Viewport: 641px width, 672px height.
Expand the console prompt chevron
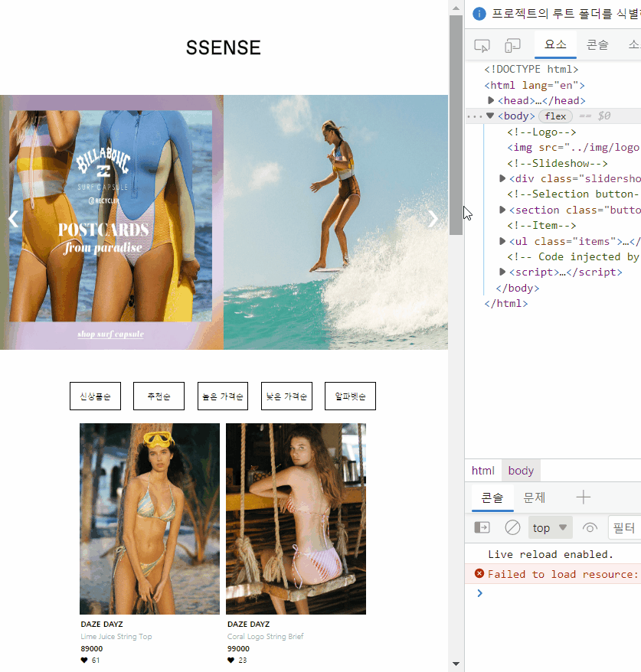point(479,593)
